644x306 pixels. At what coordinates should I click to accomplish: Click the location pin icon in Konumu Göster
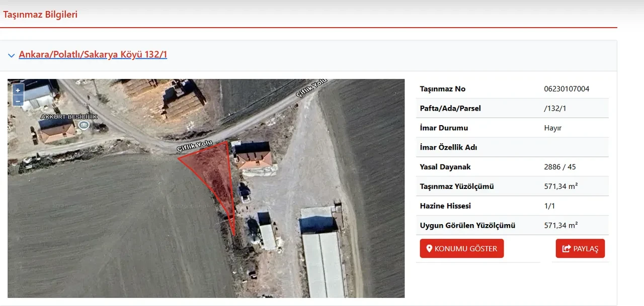(x=429, y=249)
